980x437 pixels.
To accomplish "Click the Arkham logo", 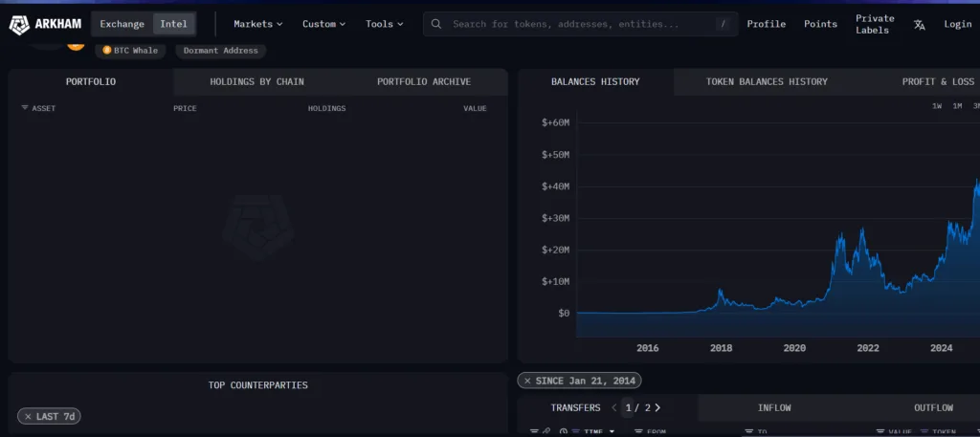I will point(45,24).
